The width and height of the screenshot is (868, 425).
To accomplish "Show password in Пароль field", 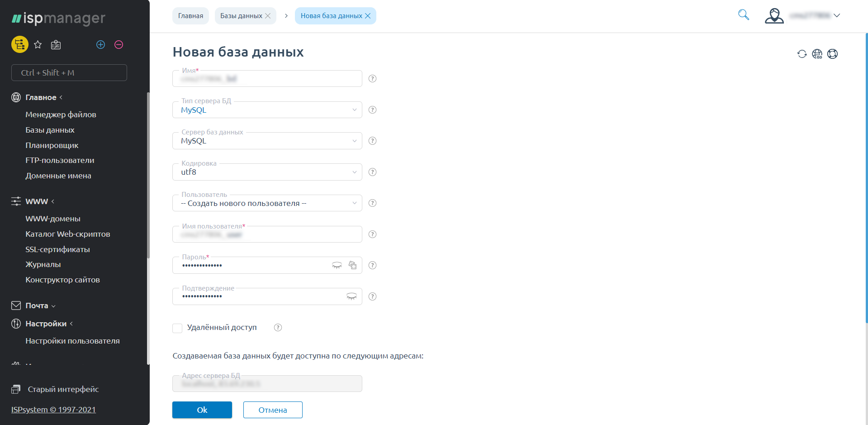I will click(x=337, y=265).
